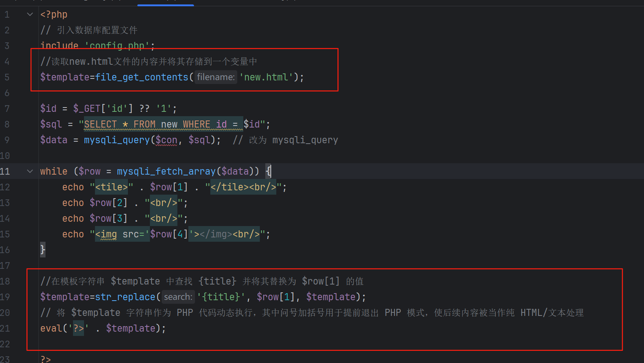Click the 'config.php' string literal
Image resolution: width=644 pixels, height=363 pixels.
coord(117,46)
